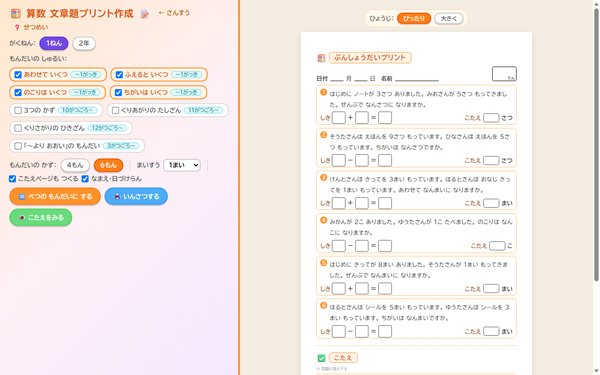
Task: Click problem number 4 badge
Action: tap(323, 220)
